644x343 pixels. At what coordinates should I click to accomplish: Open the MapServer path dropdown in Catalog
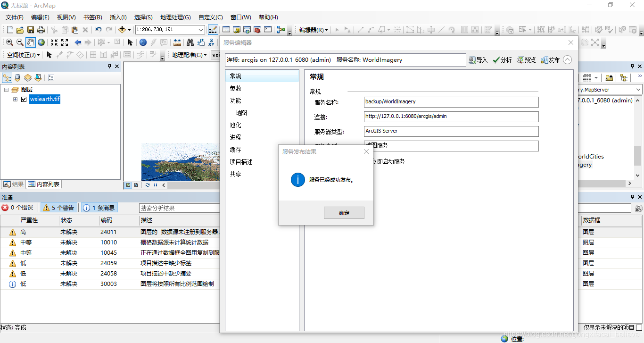click(x=638, y=90)
